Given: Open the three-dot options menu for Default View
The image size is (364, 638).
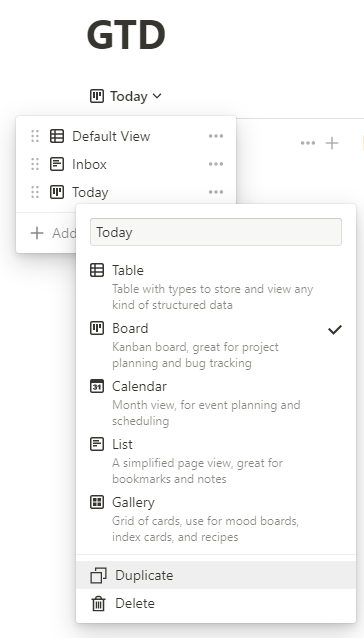Looking at the screenshot, I should [216, 136].
